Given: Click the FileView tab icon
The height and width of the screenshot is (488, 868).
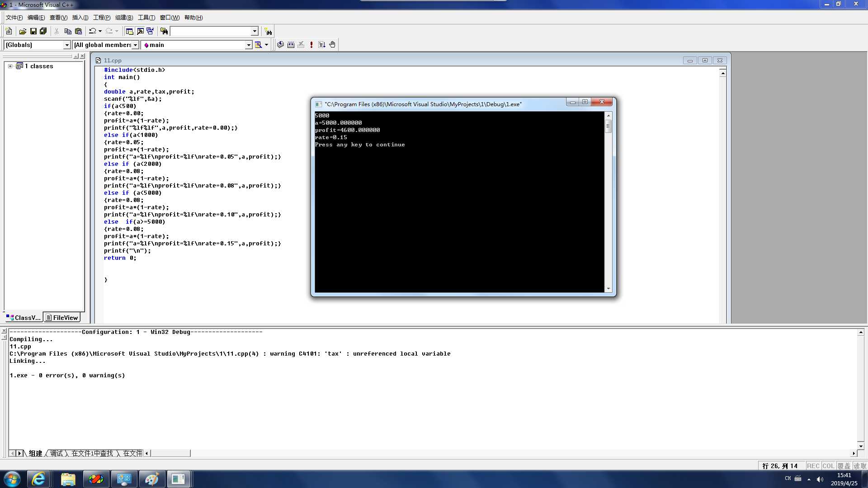Looking at the screenshot, I should coord(48,318).
